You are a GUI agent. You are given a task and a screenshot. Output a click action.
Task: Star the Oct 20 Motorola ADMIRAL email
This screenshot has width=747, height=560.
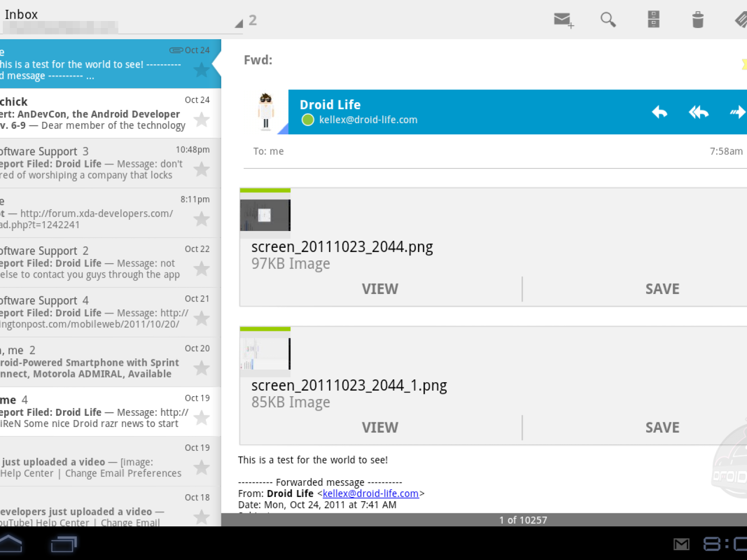click(x=201, y=368)
